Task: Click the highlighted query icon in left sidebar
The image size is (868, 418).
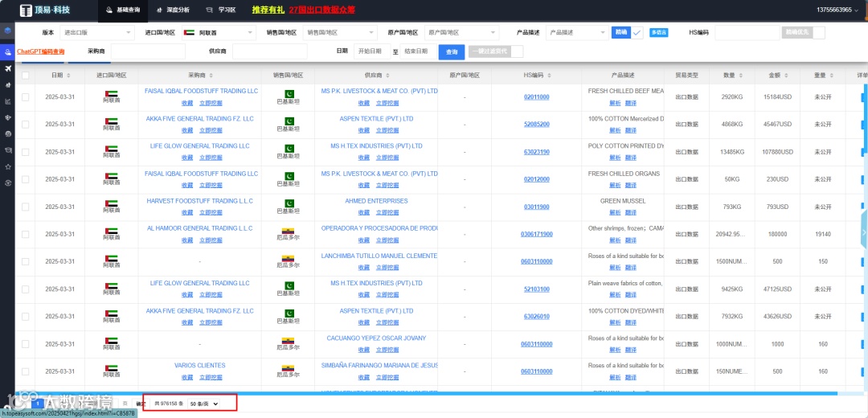Action: point(7,52)
